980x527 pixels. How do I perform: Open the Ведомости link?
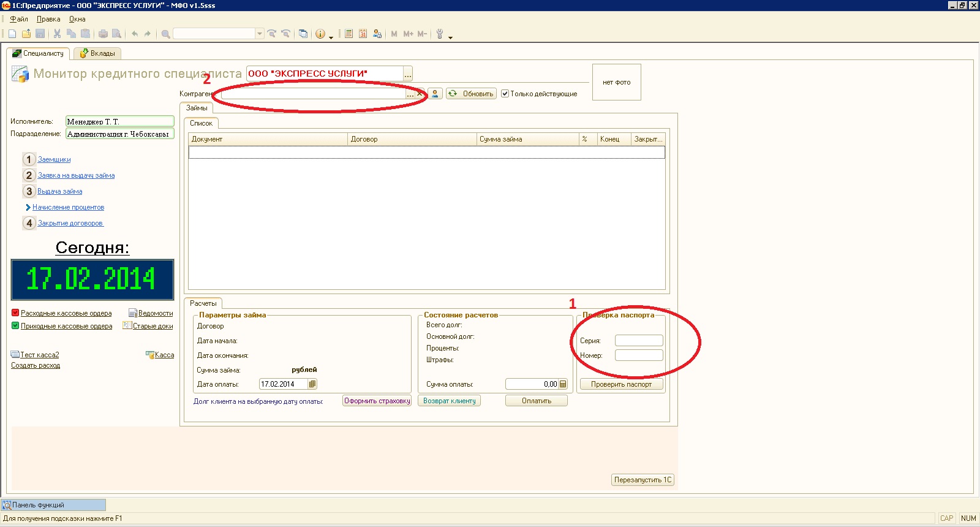click(156, 313)
